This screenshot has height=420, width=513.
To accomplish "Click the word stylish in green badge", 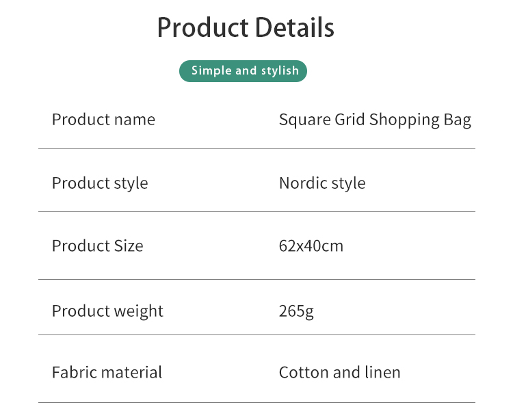I will (280, 71).
